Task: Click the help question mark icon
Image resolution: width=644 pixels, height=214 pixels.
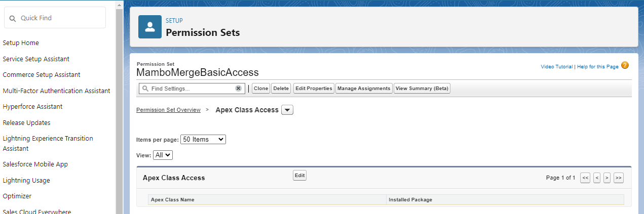Action: point(625,65)
